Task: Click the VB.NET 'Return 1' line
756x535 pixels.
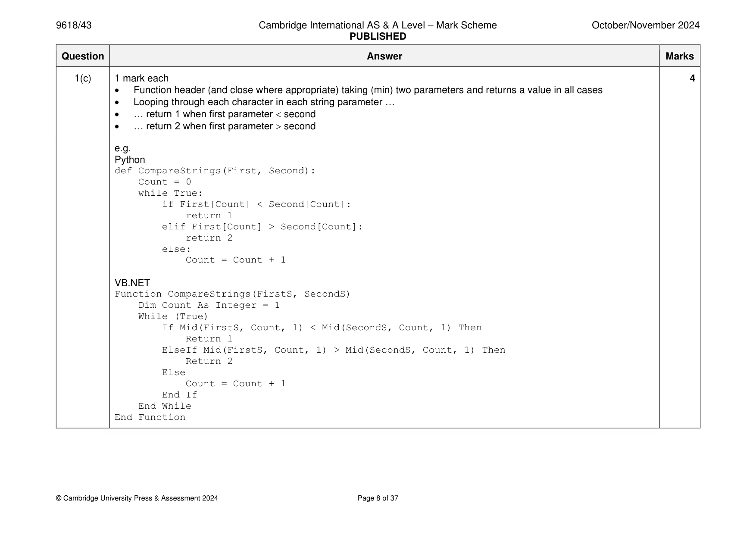Action: tap(209, 339)
